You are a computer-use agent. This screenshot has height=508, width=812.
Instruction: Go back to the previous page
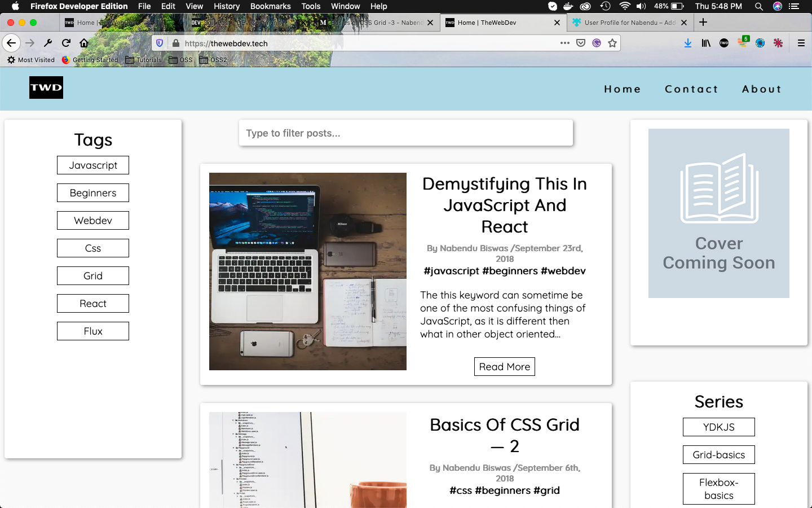11,43
